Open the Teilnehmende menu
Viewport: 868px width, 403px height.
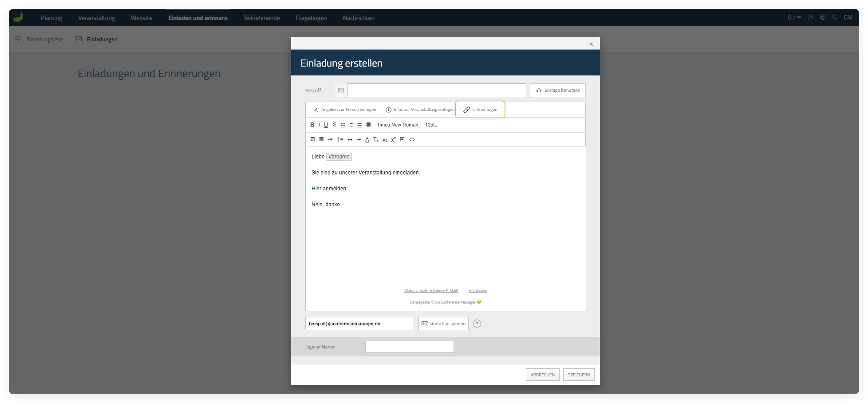[261, 18]
